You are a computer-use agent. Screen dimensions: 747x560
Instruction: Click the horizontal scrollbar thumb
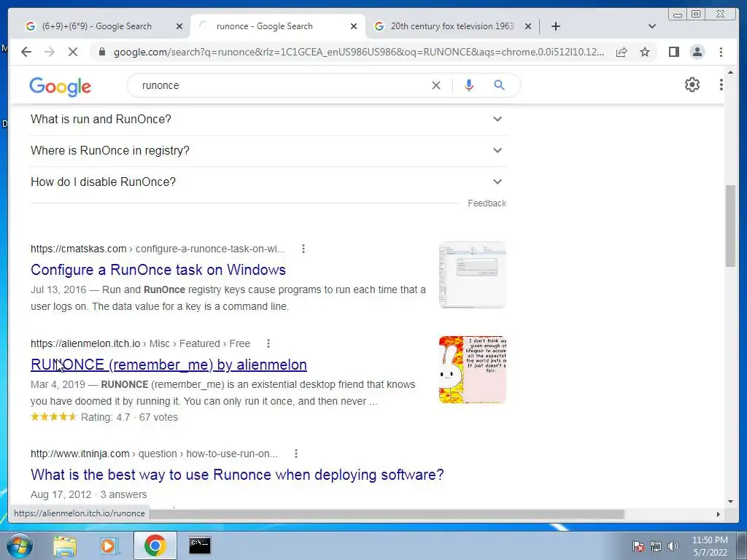click(x=387, y=514)
